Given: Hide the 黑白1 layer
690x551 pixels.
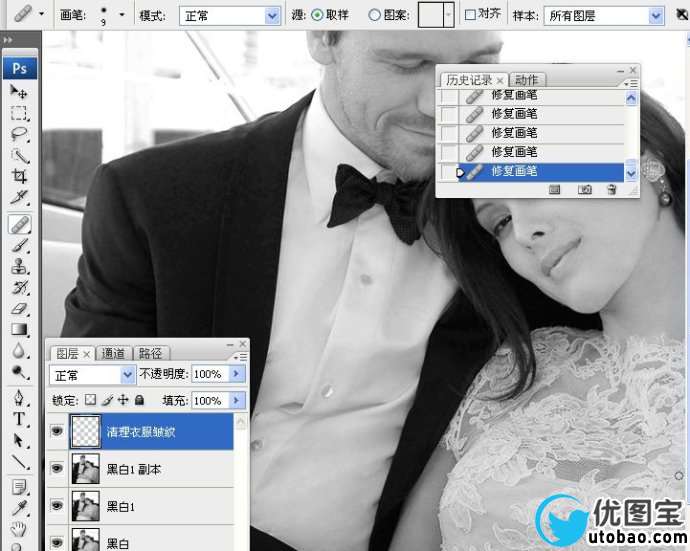Looking at the screenshot, I should [57, 506].
